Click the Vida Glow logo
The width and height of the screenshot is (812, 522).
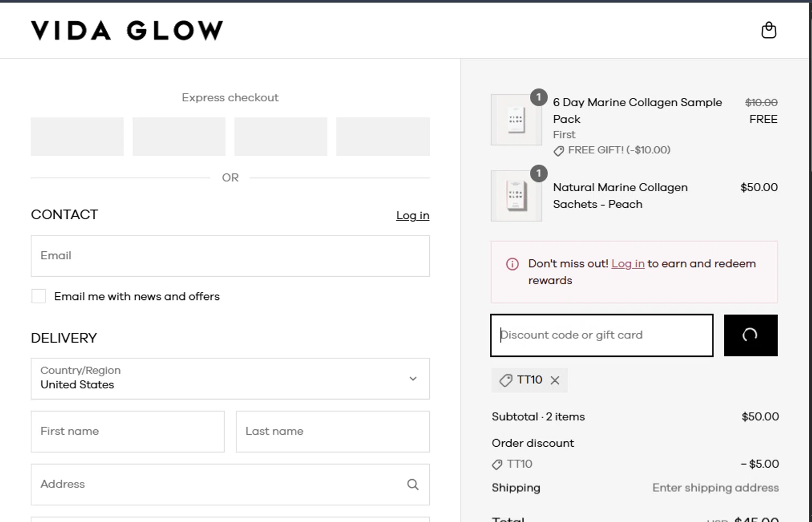click(127, 30)
